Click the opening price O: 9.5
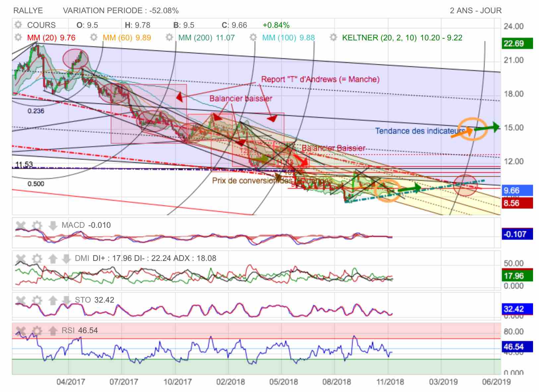Image resolution: width=539 pixels, height=392 pixels. click(87, 25)
